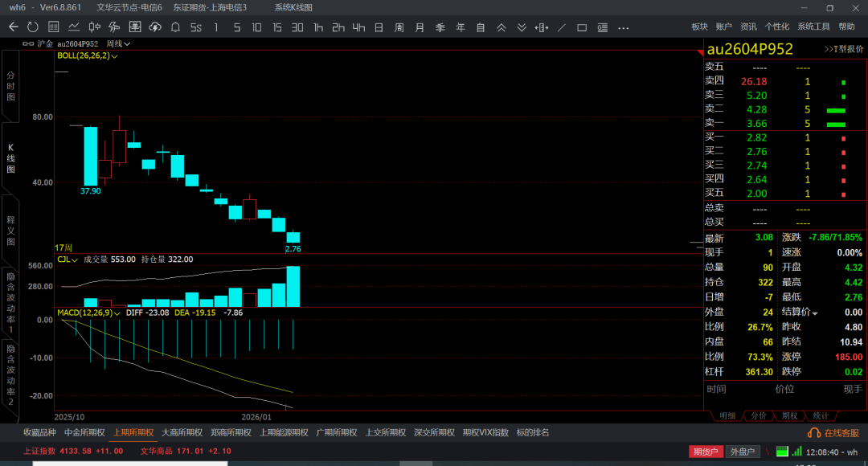Switch to the 外盘户 overseas account
868x466 pixels.
pyautogui.click(x=743, y=452)
